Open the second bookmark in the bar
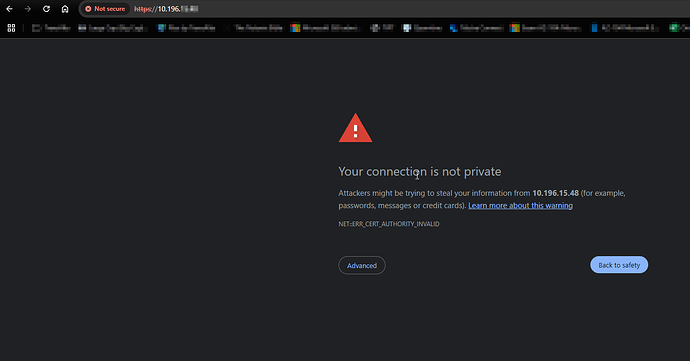The image size is (690, 361). [x=112, y=28]
